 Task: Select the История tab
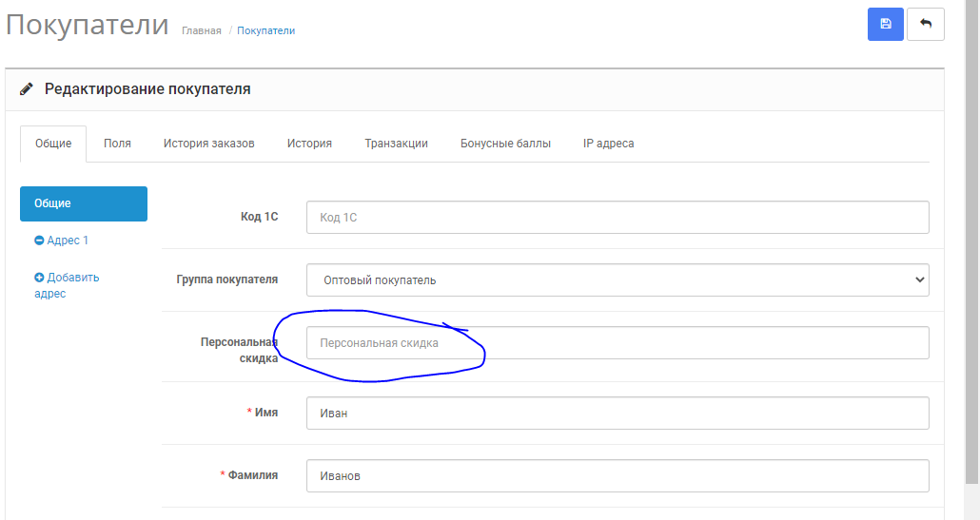(309, 144)
